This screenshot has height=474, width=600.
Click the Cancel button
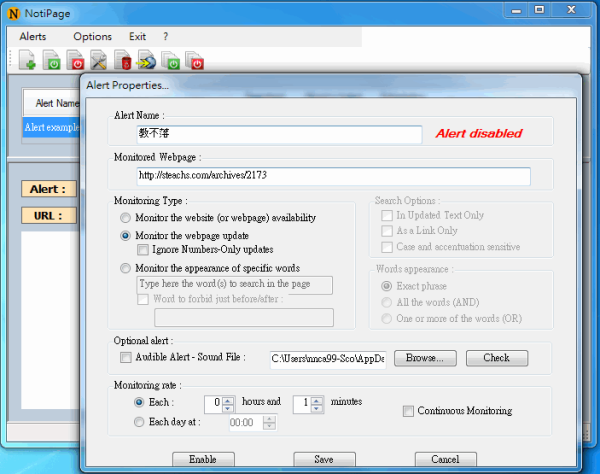coord(445,459)
